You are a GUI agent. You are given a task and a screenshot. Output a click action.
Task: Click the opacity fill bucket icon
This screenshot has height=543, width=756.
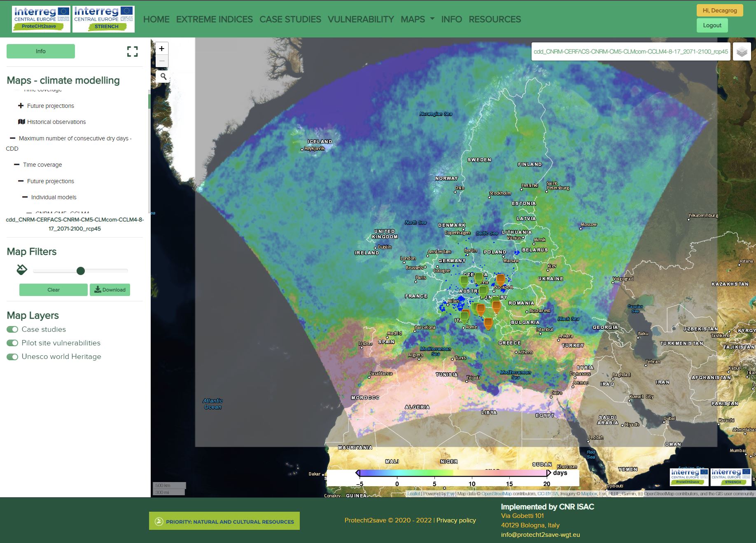pos(22,270)
